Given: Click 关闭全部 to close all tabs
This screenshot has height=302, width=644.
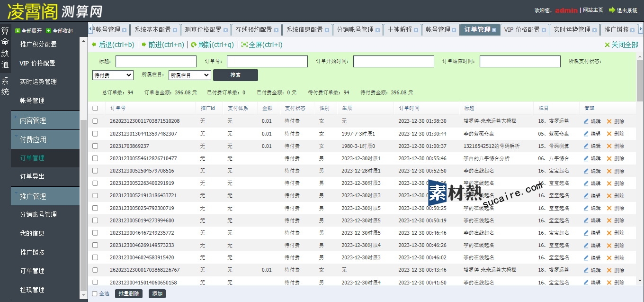Looking at the screenshot, I should point(621,45).
